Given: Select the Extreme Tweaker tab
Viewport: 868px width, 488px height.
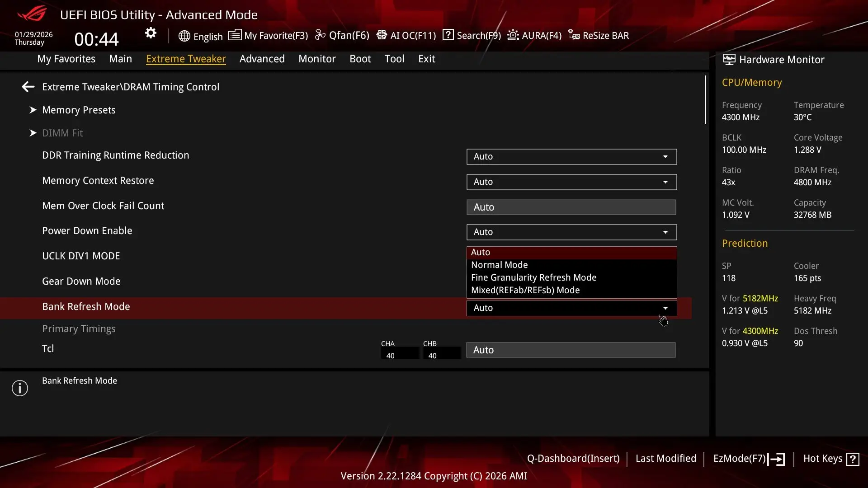Looking at the screenshot, I should [x=186, y=59].
